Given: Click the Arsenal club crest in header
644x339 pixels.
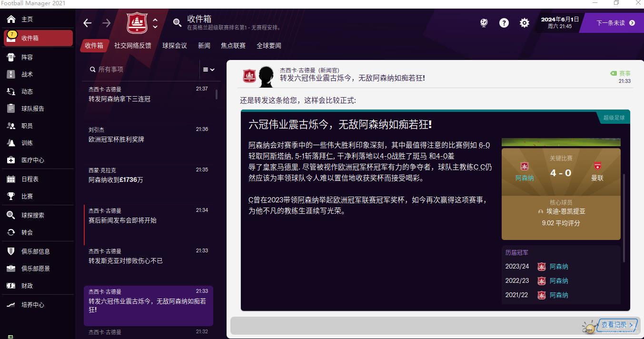Looking at the screenshot, I should pos(138,23).
